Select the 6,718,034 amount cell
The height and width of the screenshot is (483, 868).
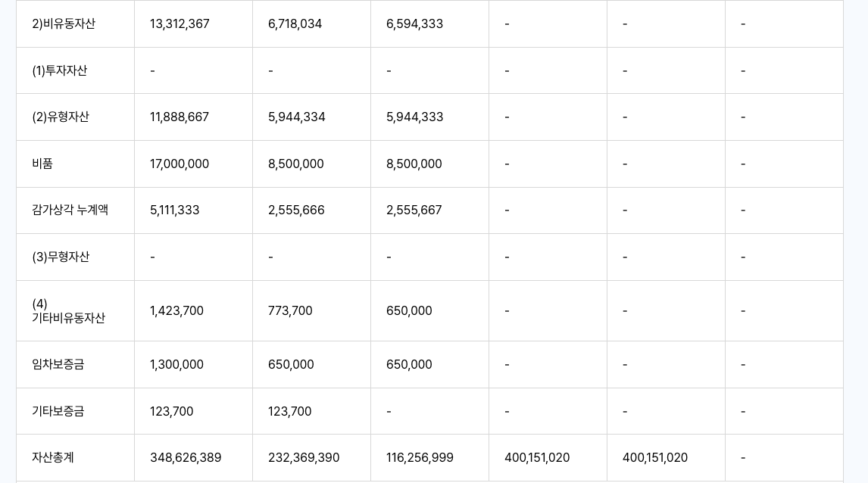coord(295,24)
